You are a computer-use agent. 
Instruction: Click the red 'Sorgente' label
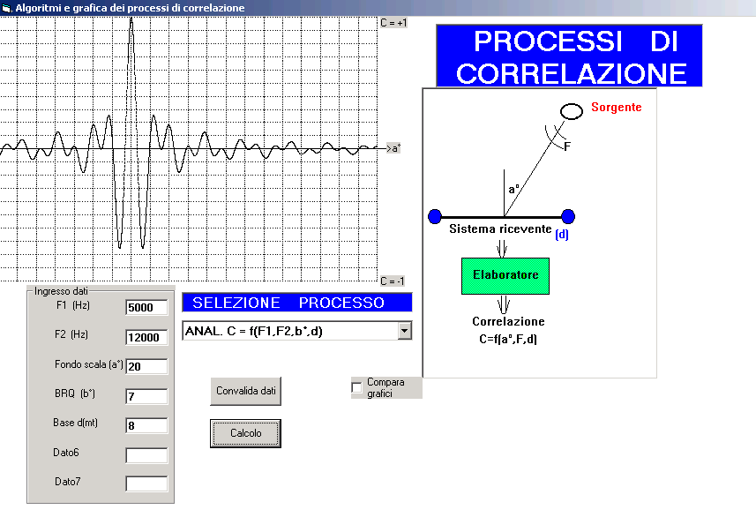(616, 107)
